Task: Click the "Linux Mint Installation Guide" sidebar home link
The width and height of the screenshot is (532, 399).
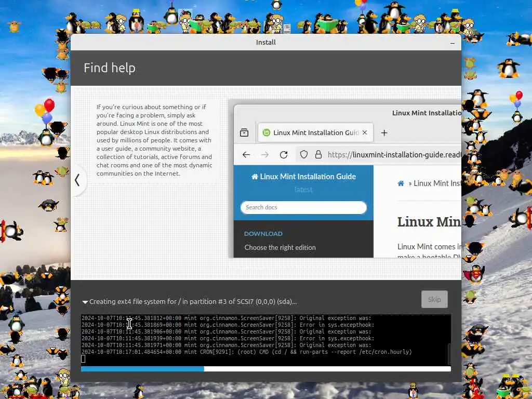Action: [303, 177]
